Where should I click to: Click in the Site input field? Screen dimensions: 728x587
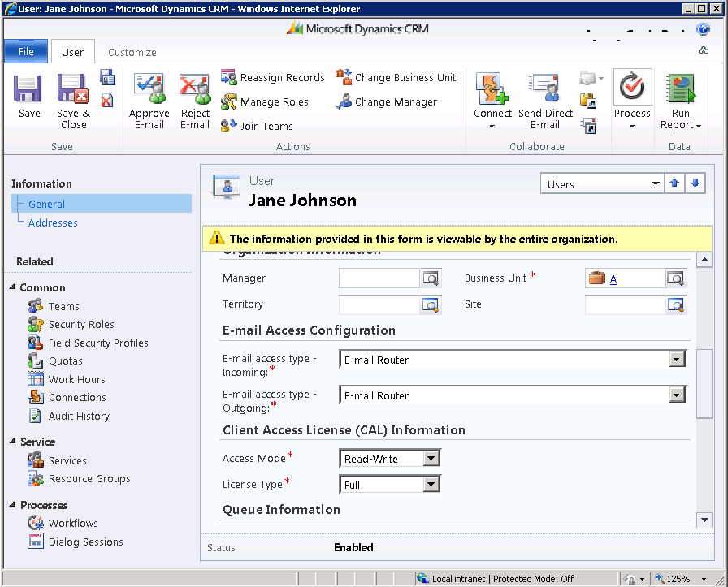tap(626, 305)
